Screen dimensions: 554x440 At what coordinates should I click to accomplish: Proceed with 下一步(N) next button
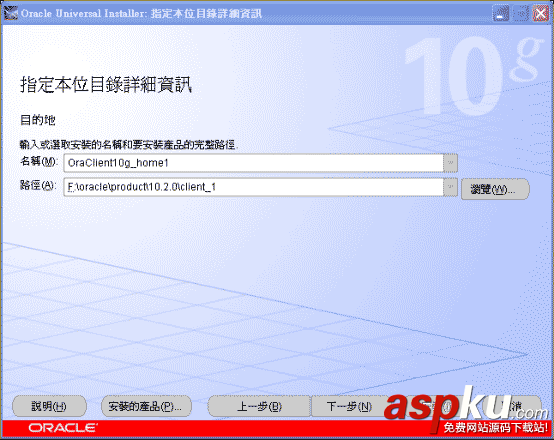(x=349, y=406)
